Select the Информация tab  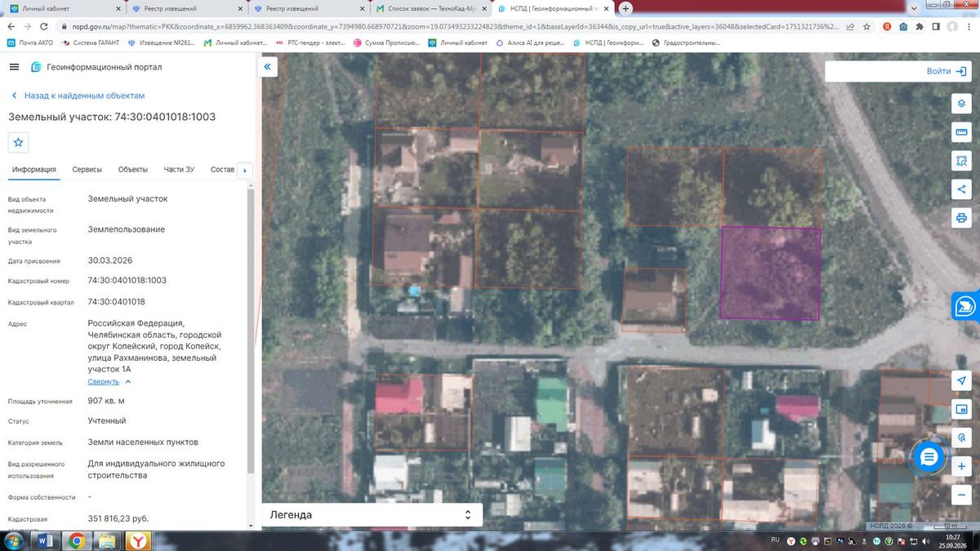click(x=34, y=170)
